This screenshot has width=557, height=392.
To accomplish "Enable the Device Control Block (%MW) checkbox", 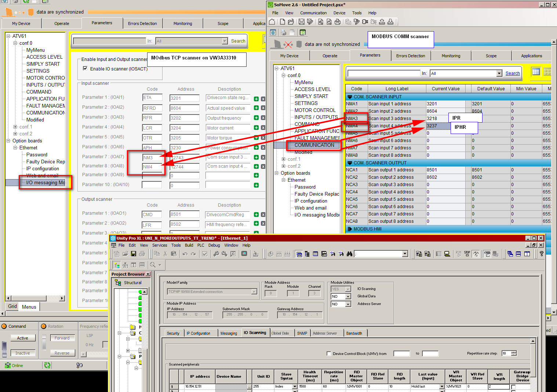I will tap(329, 353).
